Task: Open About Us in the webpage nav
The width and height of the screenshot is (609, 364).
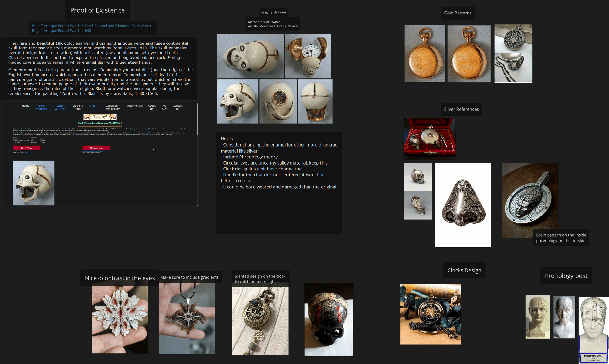Action: coord(152,107)
